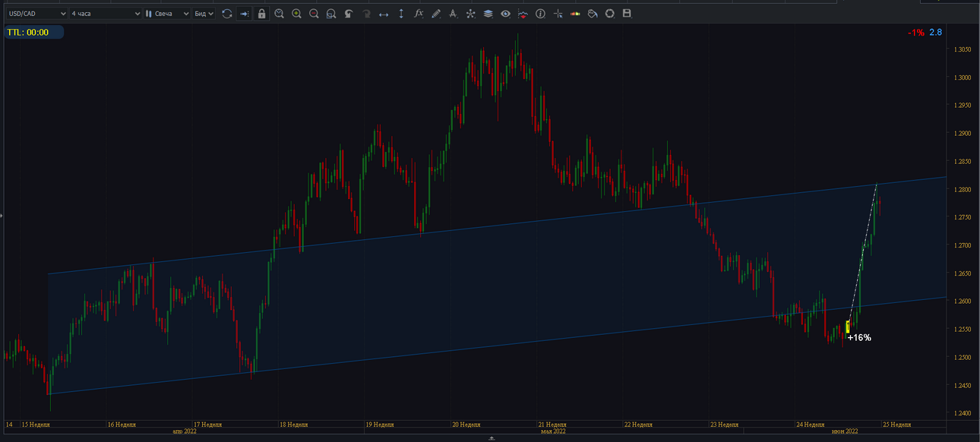Toggle auto-scroll to latest candle

pyautogui.click(x=245, y=14)
